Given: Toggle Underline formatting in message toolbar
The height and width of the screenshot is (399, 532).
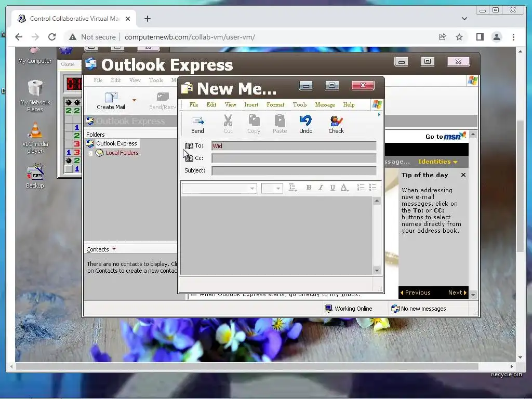Looking at the screenshot, I should (x=332, y=187).
